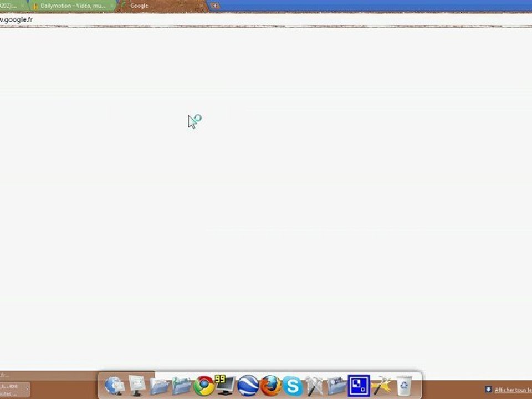Screen dimensions: 532x399
Task: Launch Google Earth from the dock
Action: click(x=248, y=386)
